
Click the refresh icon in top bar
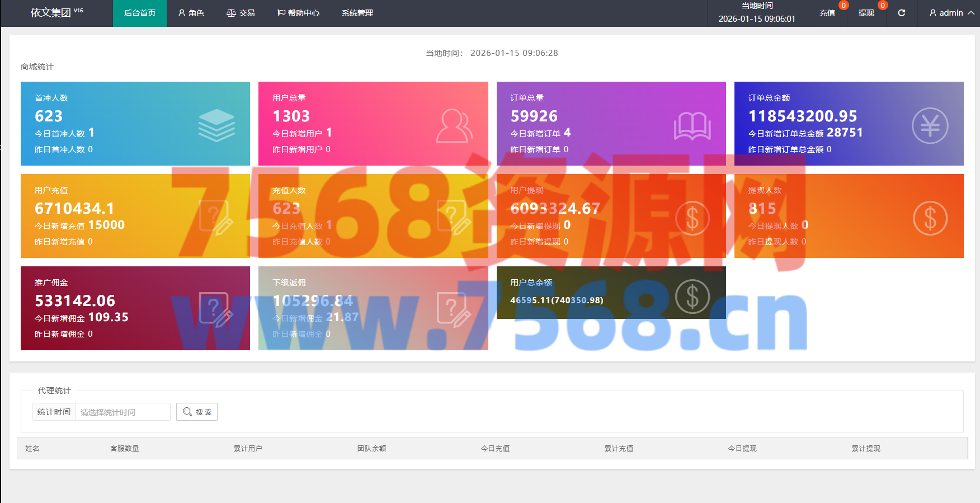click(901, 13)
